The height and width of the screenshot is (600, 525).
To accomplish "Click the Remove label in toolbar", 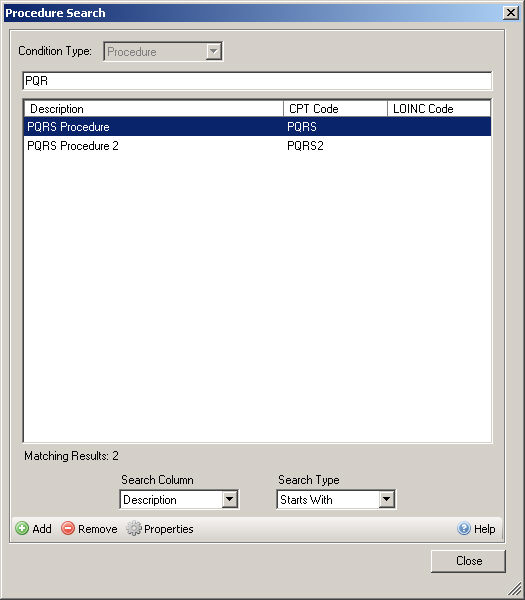I will [x=98, y=529].
